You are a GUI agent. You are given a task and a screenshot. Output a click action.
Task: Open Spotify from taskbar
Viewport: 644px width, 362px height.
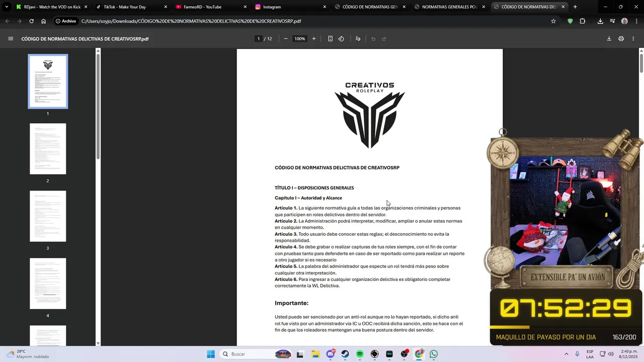360,354
